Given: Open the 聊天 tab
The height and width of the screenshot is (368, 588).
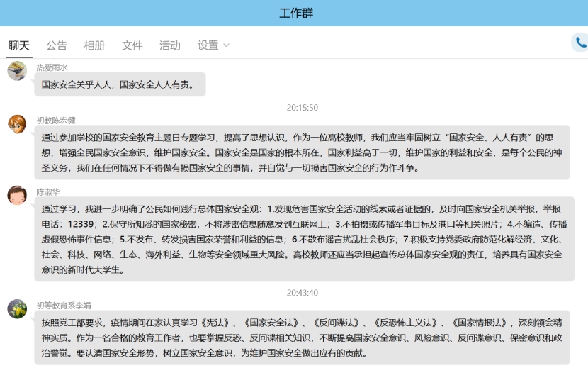Looking at the screenshot, I should pyautogui.click(x=18, y=45).
